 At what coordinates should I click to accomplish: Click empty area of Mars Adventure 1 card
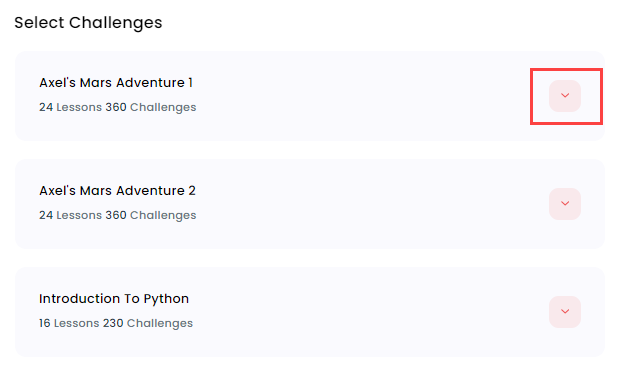coord(354,96)
